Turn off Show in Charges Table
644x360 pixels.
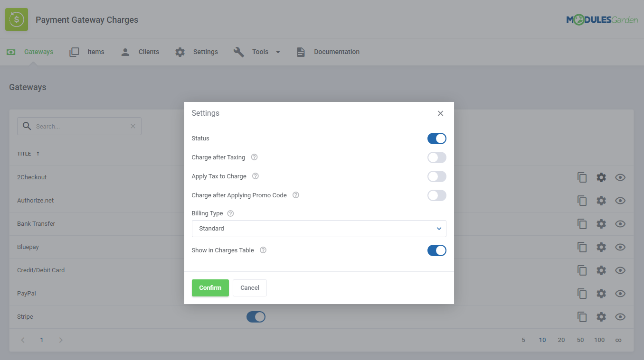[x=436, y=250]
